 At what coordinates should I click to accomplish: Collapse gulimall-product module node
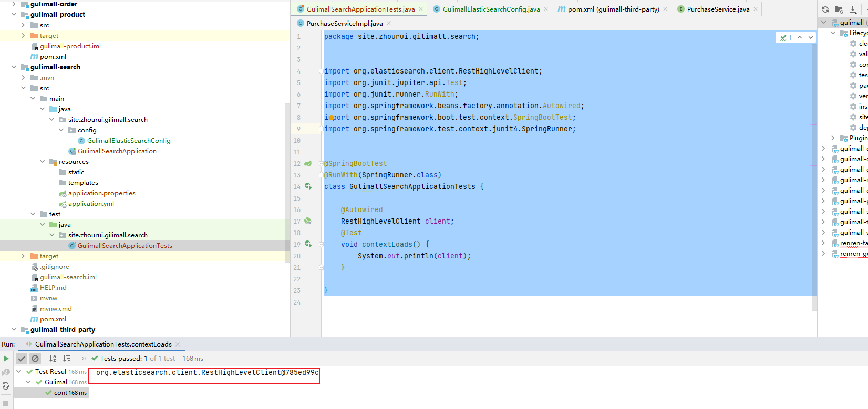tap(14, 14)
